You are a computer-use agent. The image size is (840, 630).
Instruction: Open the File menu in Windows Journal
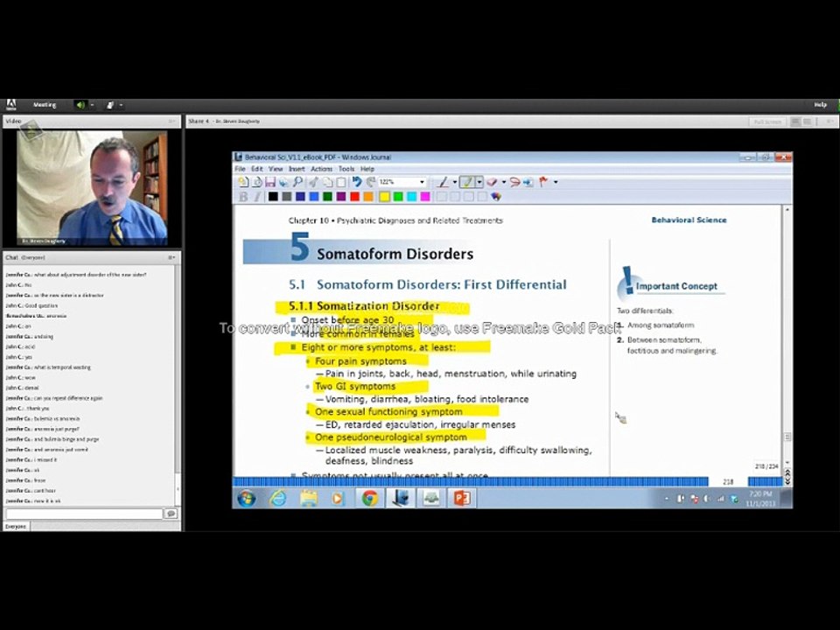point(240,169)
